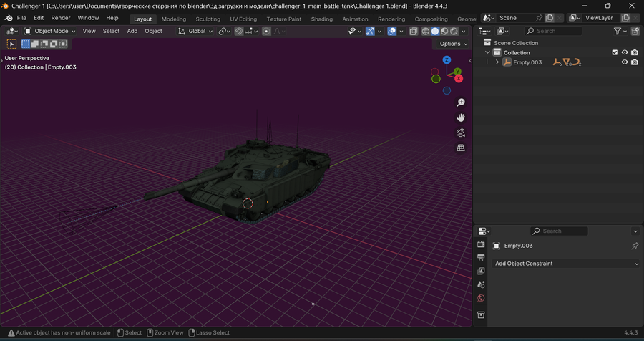Image resolution: width=644 pixels, height=341 pixels.
Task: Open the Object Mode dropdown
Action: coord(49,32)
